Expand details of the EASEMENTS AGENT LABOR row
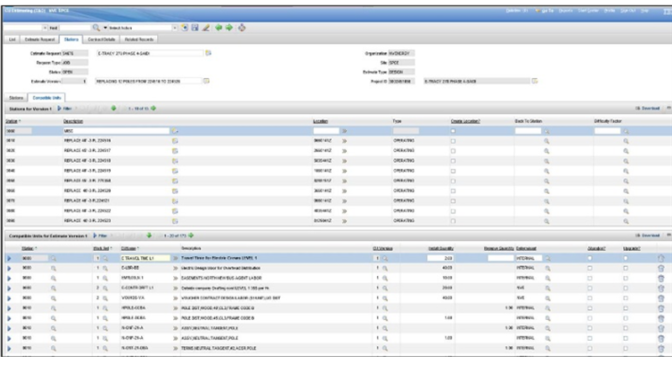The width and height of the screenshot is (672, 372). (9, 278)
